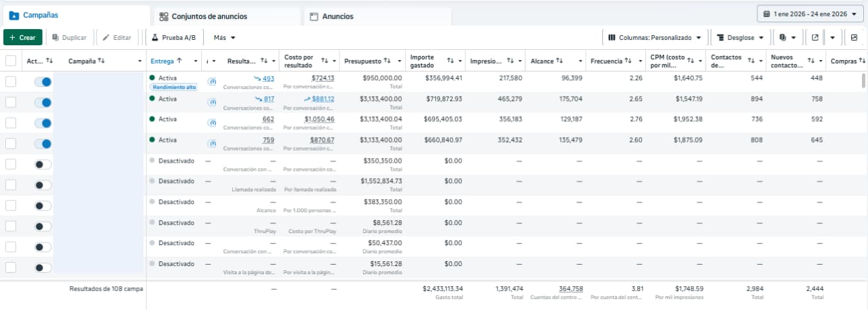Viewport: 868px width, 310px height.
Task: Open Campaña column options caret
Action: point(139,61)
